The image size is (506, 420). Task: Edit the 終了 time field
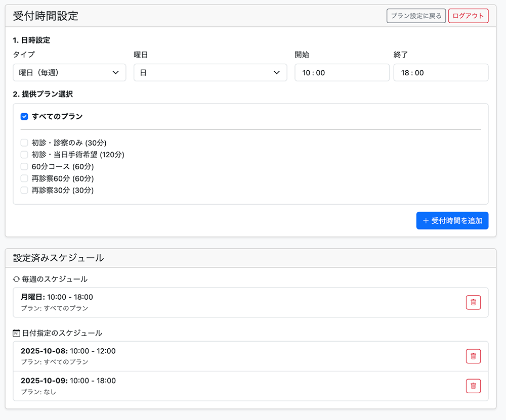[x=440, y=73]
